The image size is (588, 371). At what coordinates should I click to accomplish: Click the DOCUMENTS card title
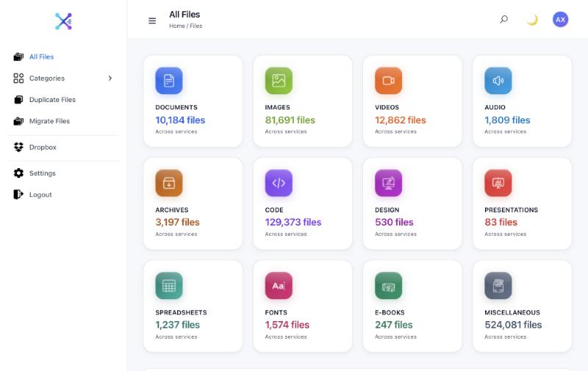(x=176, y=107)
